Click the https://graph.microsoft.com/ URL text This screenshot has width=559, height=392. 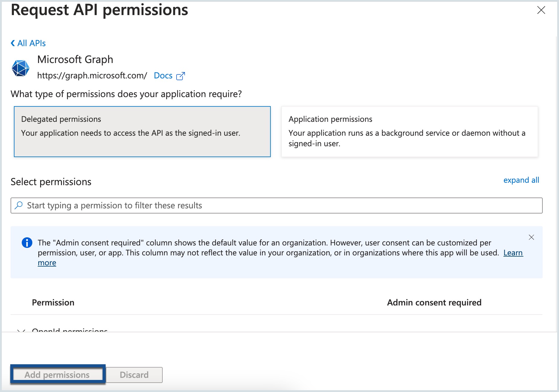(92, 76)
